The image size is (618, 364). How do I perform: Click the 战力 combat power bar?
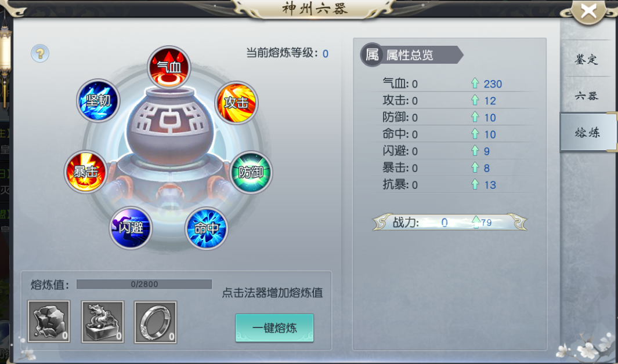click(x=450, y=223)
